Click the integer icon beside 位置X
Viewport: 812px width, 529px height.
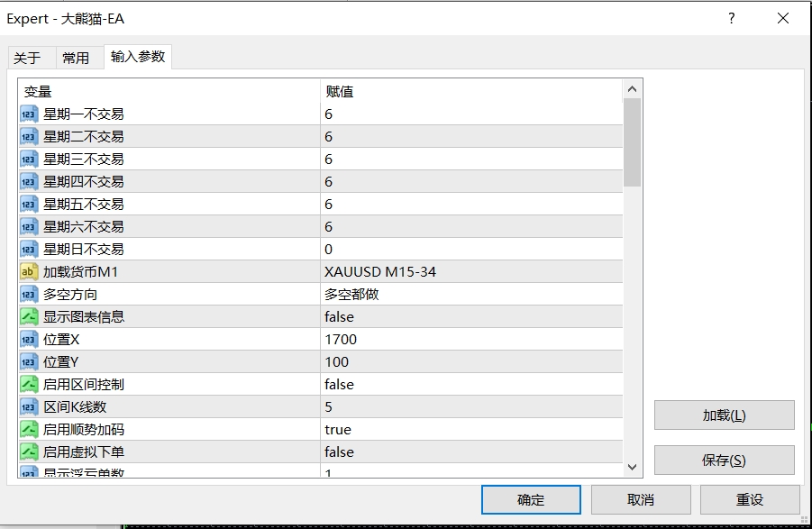click(29, 340)
